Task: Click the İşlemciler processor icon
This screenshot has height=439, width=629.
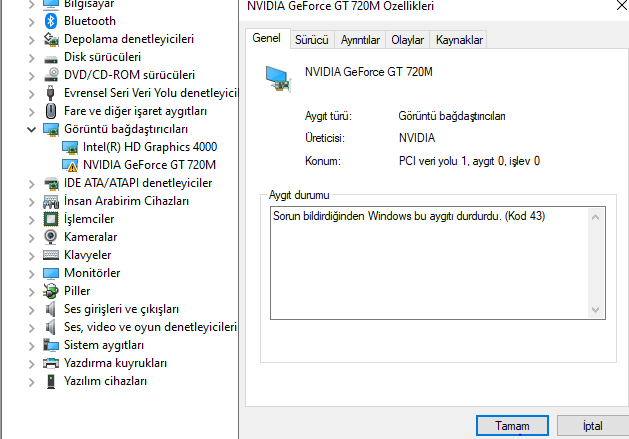Action: [51, 219]
